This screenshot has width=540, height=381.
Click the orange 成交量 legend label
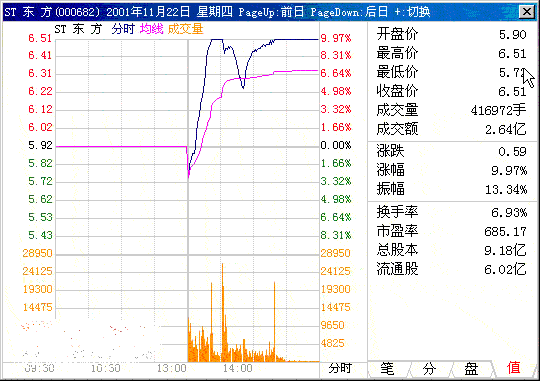pos(186,29)
